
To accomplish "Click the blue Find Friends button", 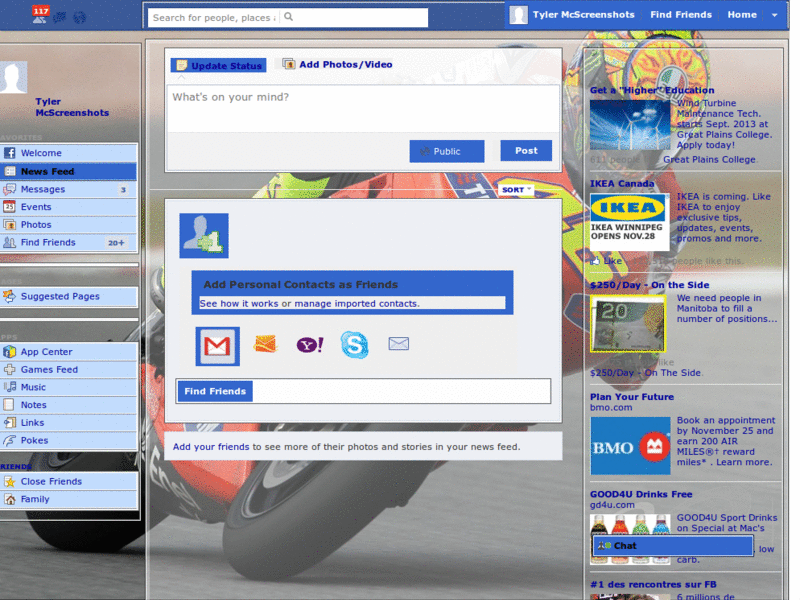I will [x=215, y=391].
